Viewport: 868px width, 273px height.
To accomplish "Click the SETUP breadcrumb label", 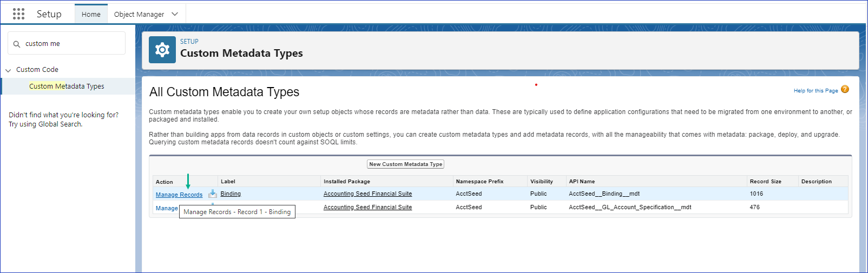I will click(x=189, y=42).
